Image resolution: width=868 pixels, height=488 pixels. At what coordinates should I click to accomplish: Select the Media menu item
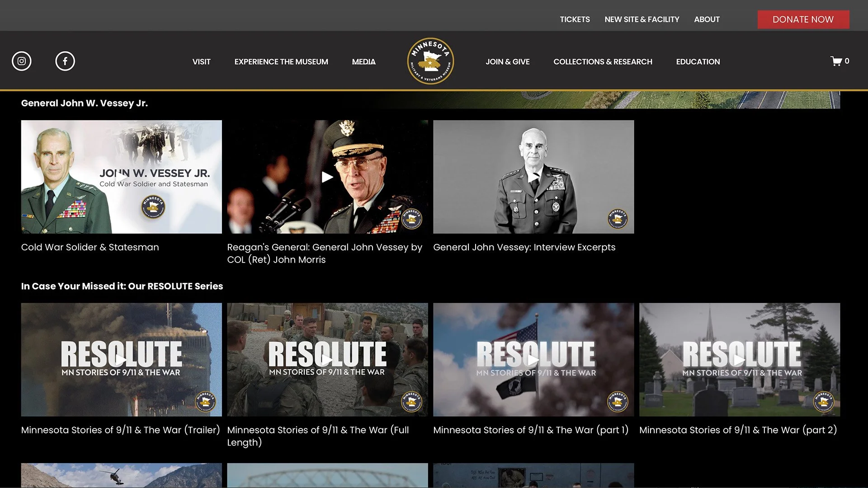(x=363, y=62)
